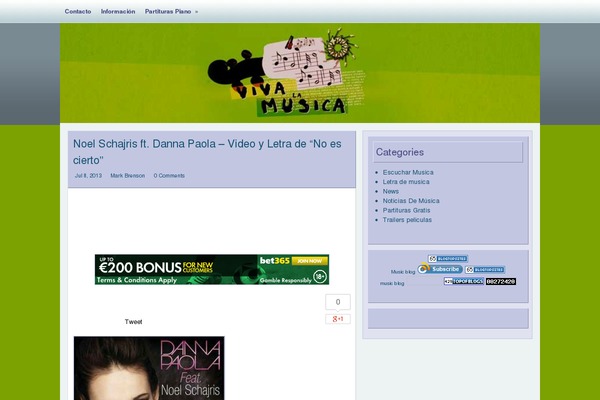Open the Danna Paola album cover image
Image resolution: width=600 pixels, height=400 pixels.
coord(149,368)
